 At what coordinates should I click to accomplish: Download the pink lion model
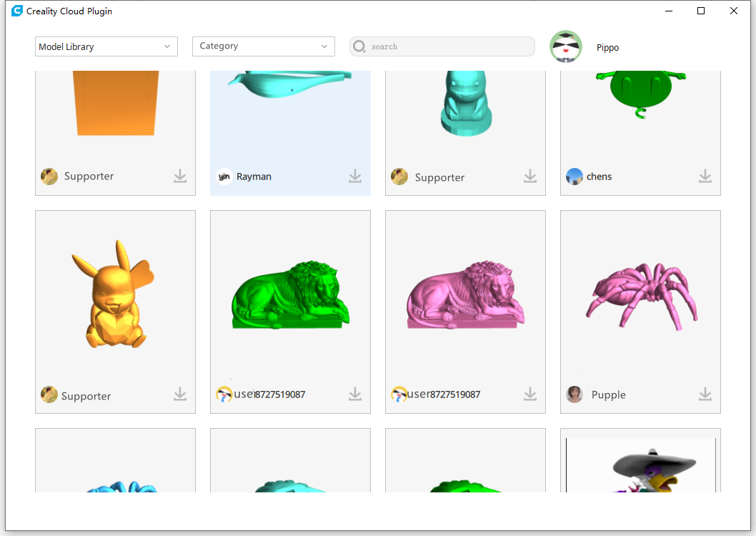coord(530,394)
